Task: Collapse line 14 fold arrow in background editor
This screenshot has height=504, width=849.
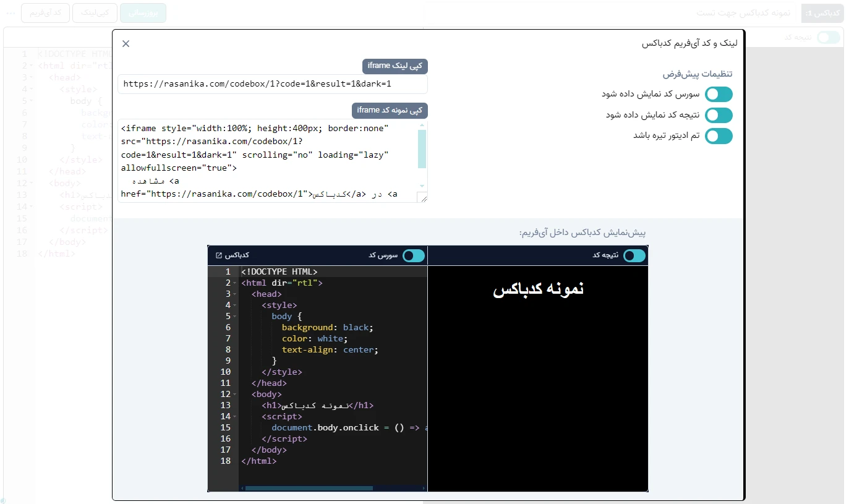Action: point(32,207)
